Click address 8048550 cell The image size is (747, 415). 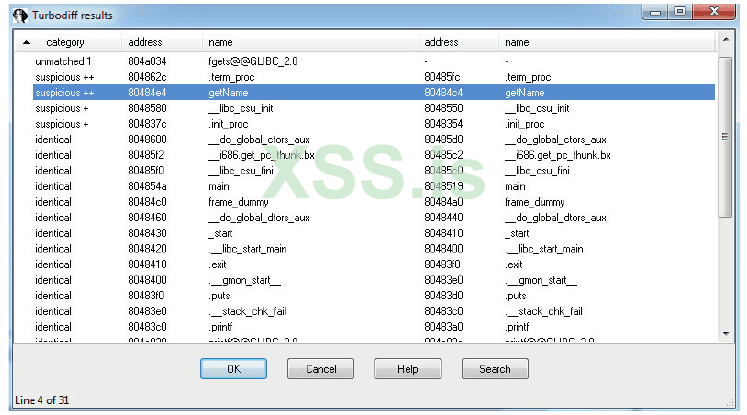point(444,108)
